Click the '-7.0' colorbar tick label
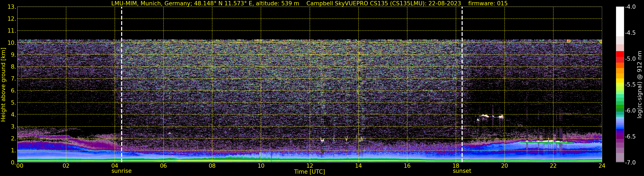 coord(630,163)
